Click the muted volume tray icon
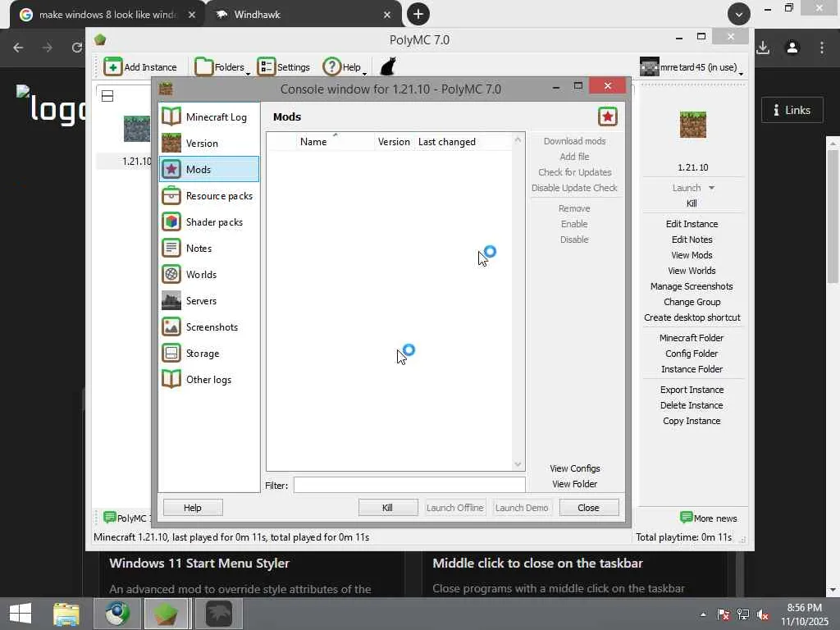 coord(763,614)
